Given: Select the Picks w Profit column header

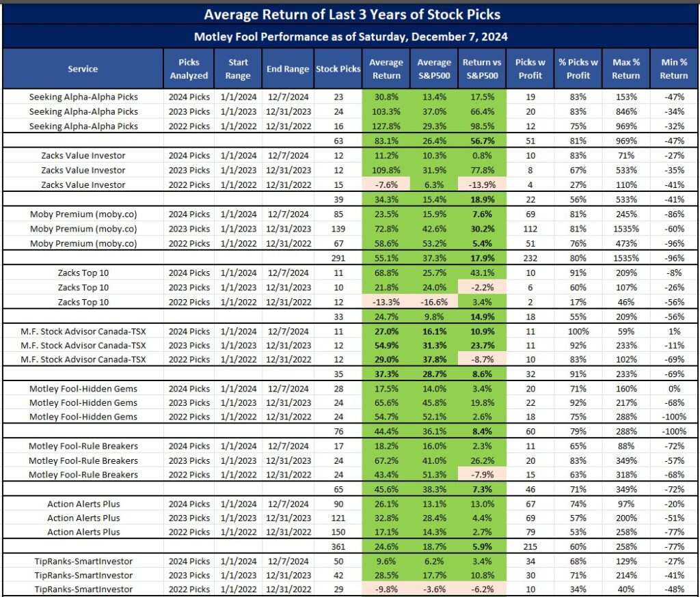Looking at the screenshot, I should [x=530, y=68].
